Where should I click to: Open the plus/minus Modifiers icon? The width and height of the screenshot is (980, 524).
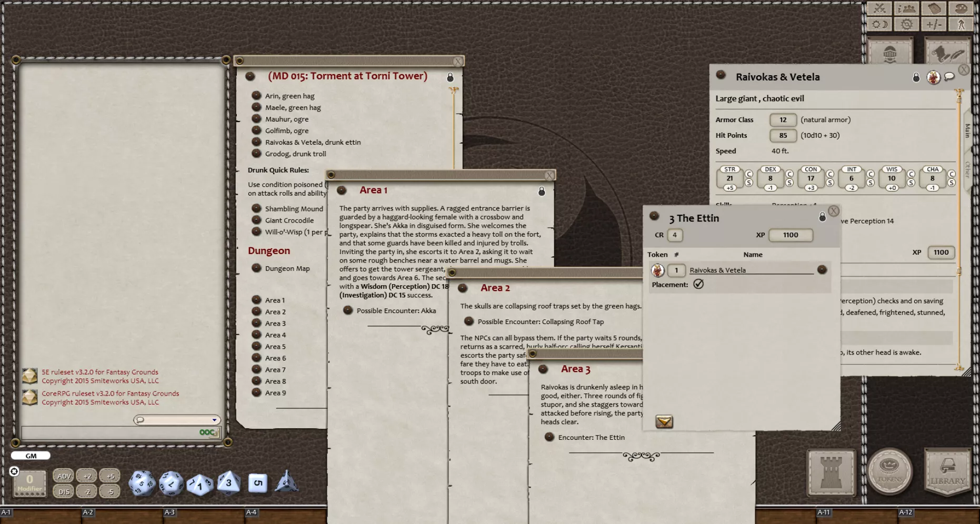coord(934,24)
